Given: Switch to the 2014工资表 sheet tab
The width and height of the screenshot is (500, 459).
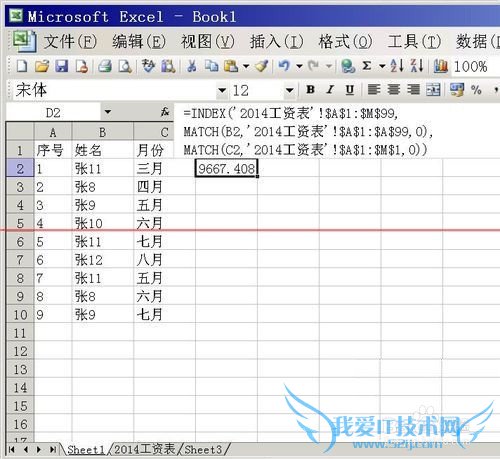Looking at the screenshot, I should click(144, 450).
